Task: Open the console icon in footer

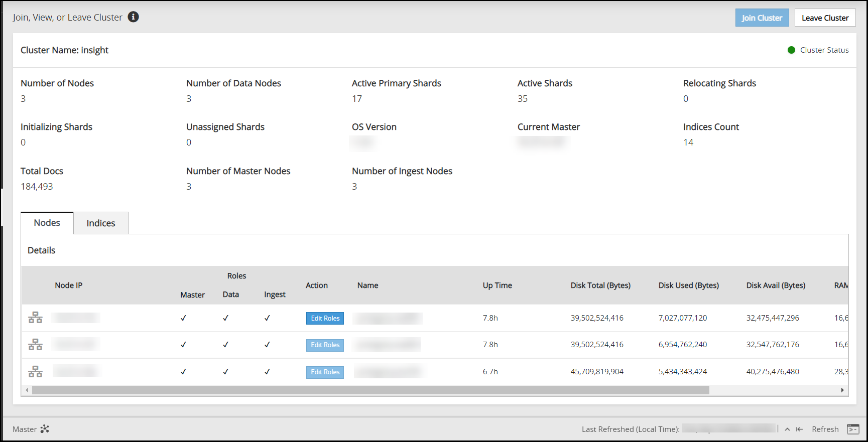Action: (x=853, y=429)
